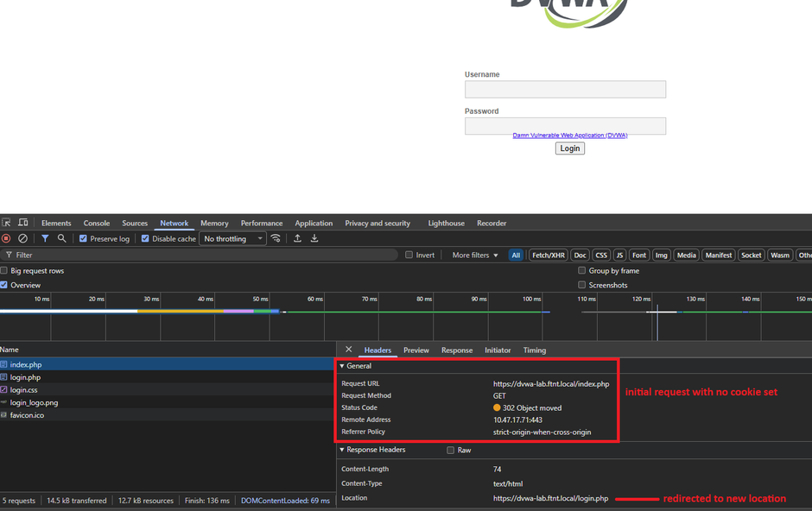812x511 pixels.
Task: Enable Big request rows checkbox
Action: [4, 271]
